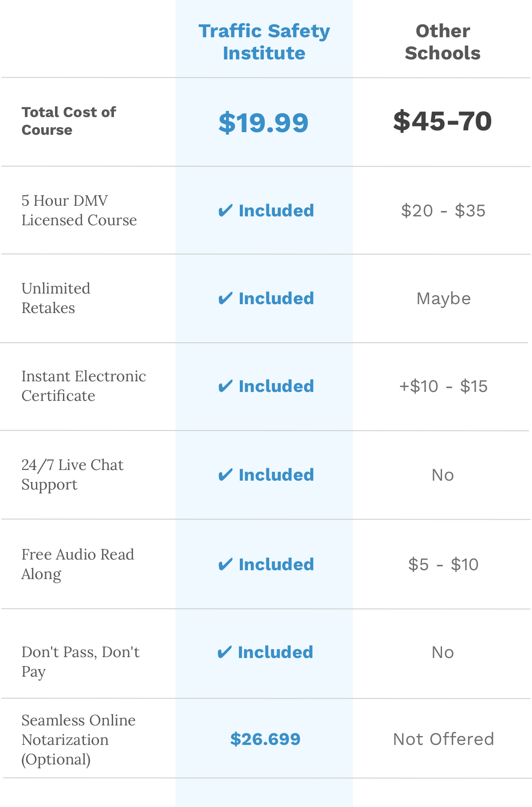Click the Unlimited Retakes Included checkmark
Viewport: 532px width, 807px height.
[225, 298]
